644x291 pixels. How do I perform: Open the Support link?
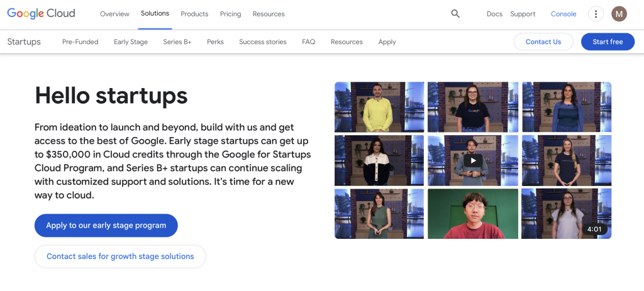click(x=523, y=14)
